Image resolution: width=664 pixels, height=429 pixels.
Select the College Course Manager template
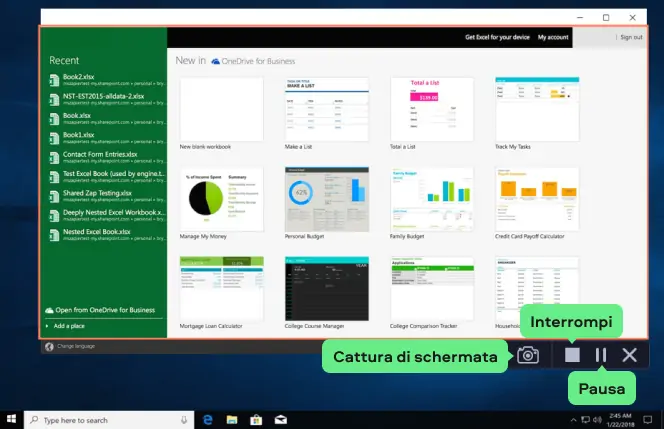tap(326, 293)
